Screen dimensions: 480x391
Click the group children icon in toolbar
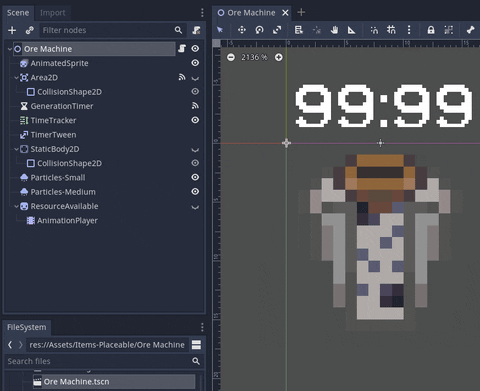point(449,30)
